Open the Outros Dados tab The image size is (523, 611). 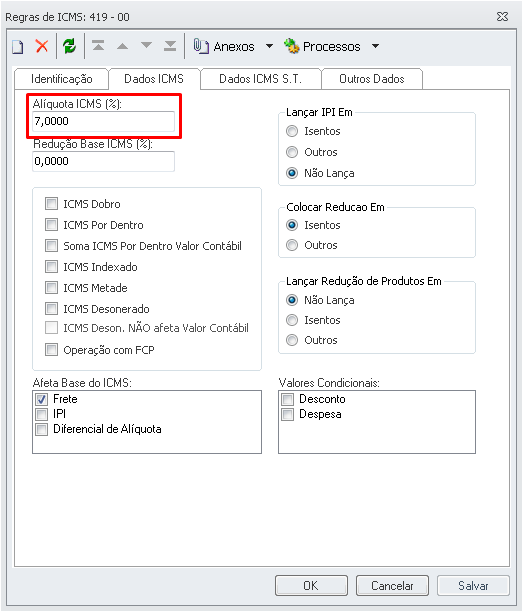pyautogui.click(x=372, y=79)
